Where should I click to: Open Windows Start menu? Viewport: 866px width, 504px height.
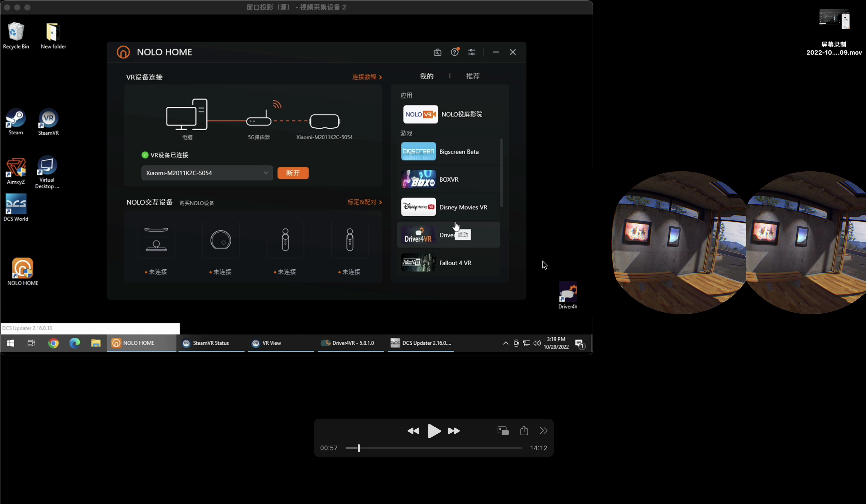coord(10,343)
